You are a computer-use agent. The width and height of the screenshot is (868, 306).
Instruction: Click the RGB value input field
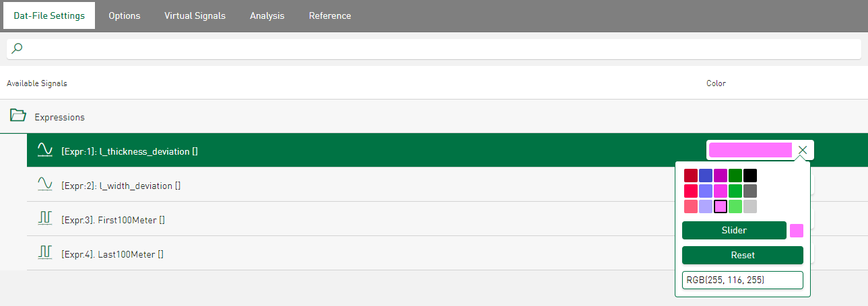pos(742,280)
